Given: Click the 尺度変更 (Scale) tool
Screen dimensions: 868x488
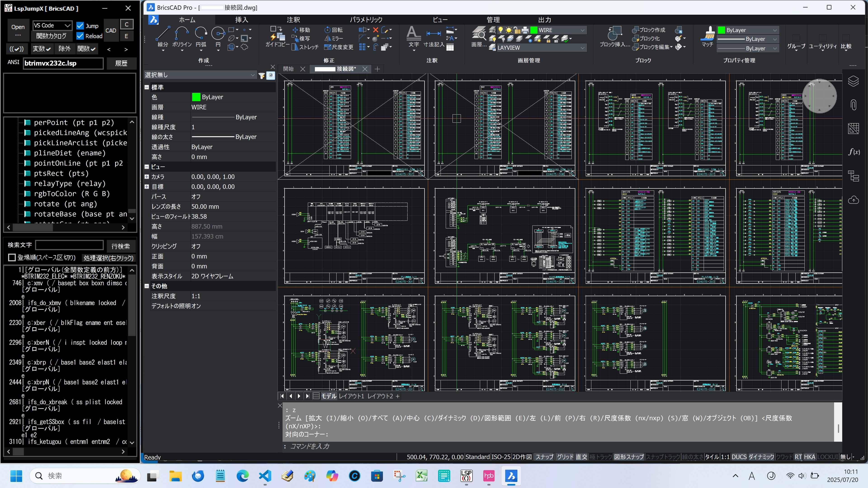Looking at the screenshot, I should click(x=339, y=47).
